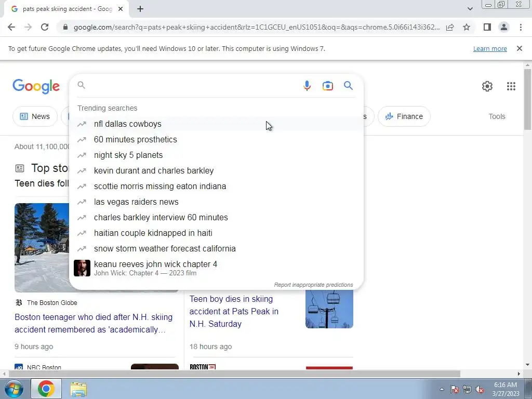
Task: Open the Chrome three-dot menu
Action: [x=521, y=27]
